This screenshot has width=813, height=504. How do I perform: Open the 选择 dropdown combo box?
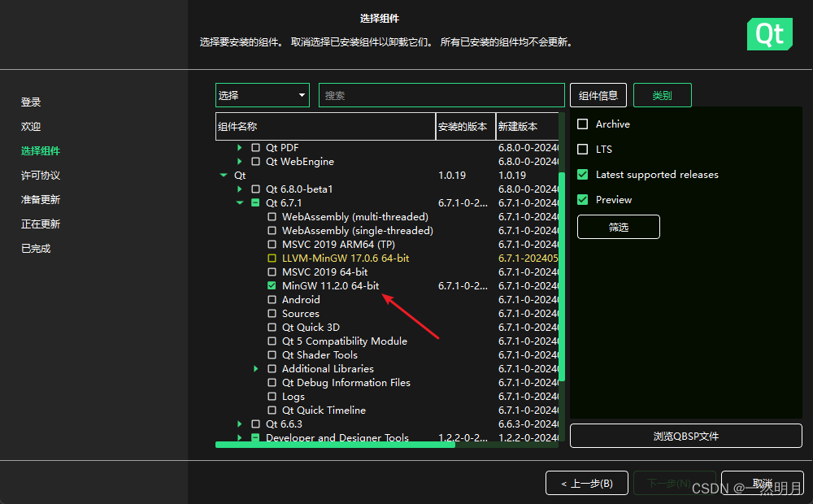263,95
